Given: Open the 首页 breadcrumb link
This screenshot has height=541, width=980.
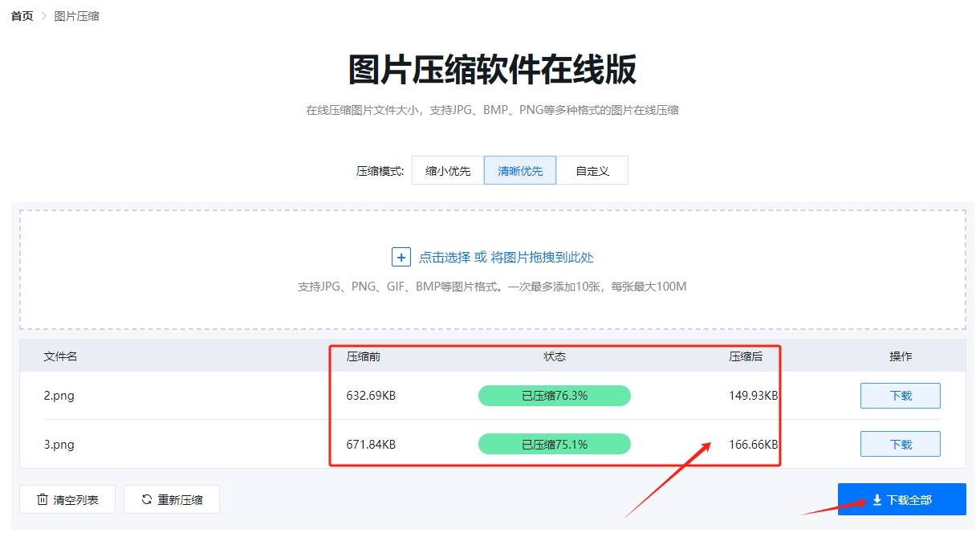Looking at the screenshot, I should pyautogui.click(x=21, y=15).
